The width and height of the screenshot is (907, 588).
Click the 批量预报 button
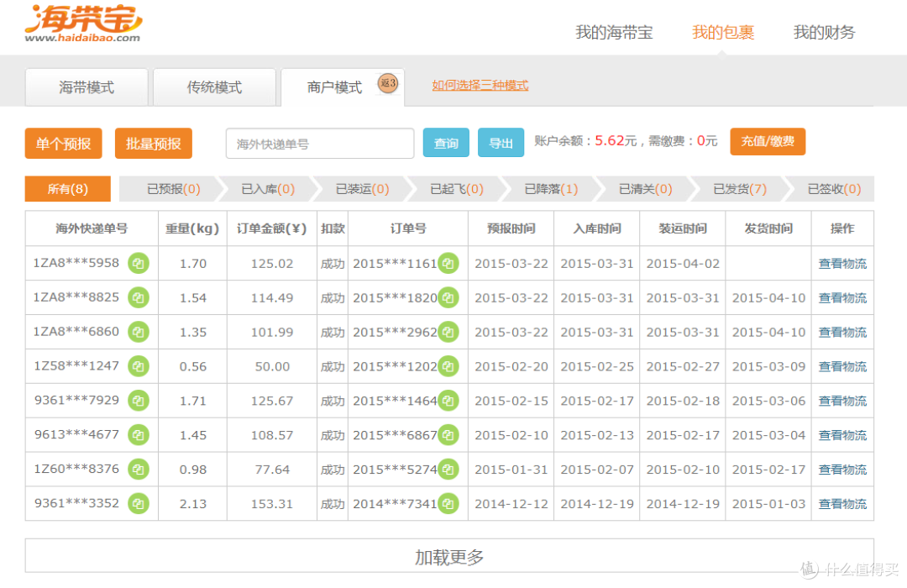point(154,144)
